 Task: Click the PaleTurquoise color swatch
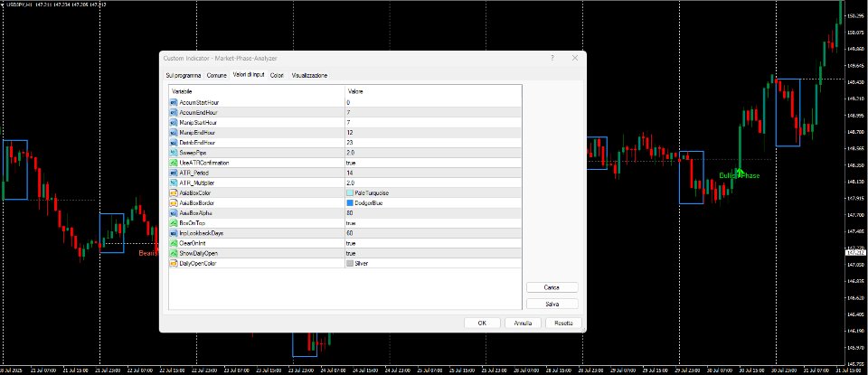[x=350, y=193]
